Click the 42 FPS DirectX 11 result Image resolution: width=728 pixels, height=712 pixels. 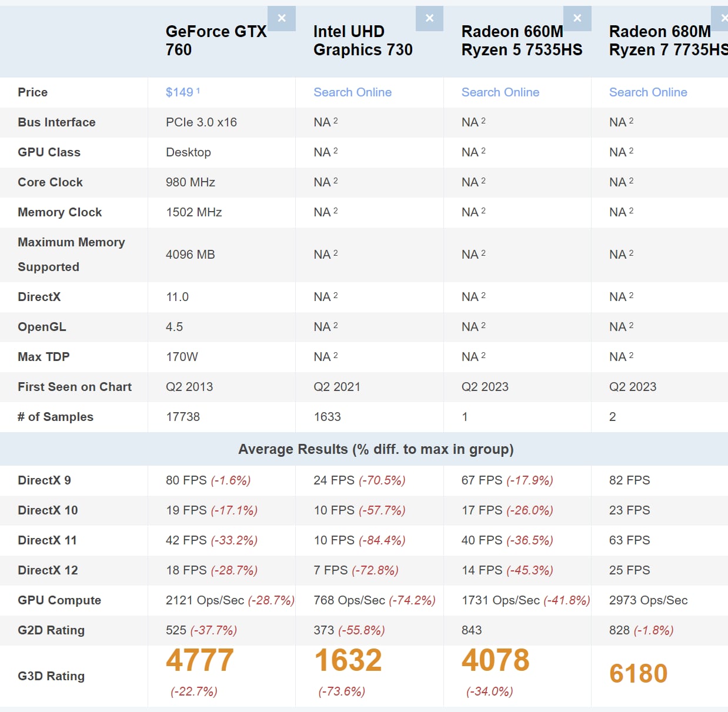coord(186,540)
